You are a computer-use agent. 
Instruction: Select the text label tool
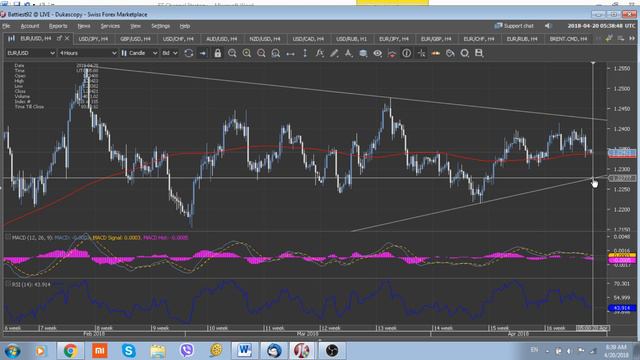(x=349, y=53)
